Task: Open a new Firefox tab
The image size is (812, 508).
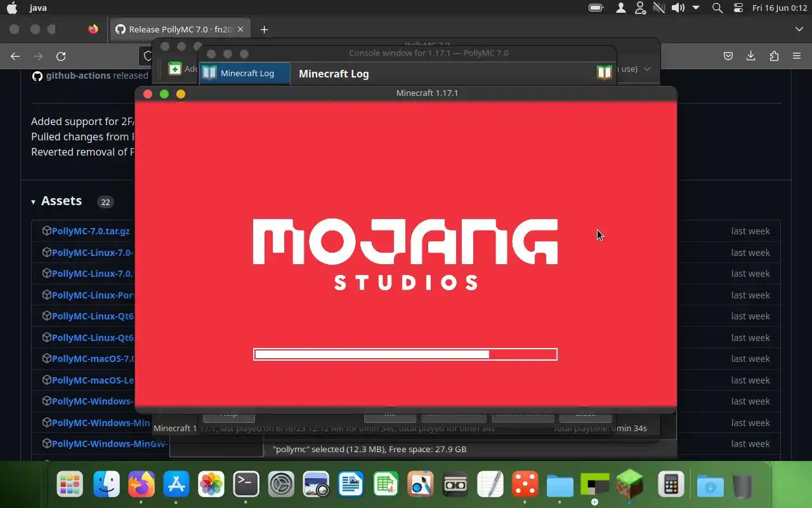Action: coord(264,29)
